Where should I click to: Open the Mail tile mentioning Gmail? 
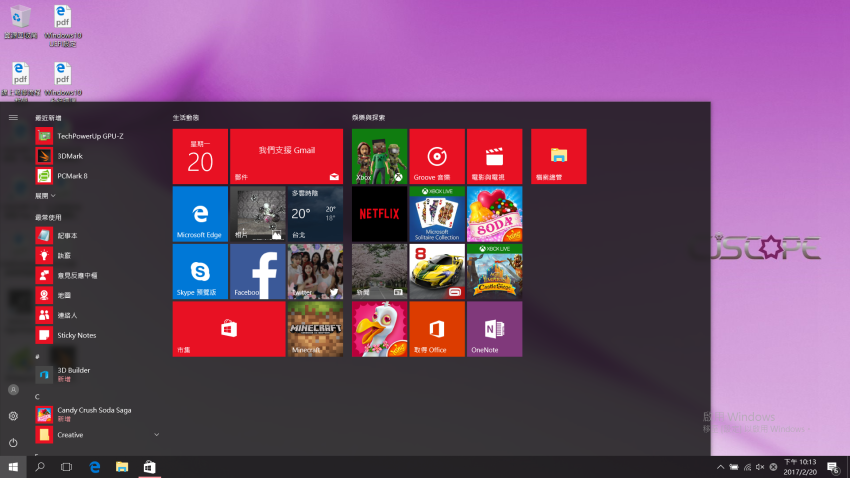286,157
